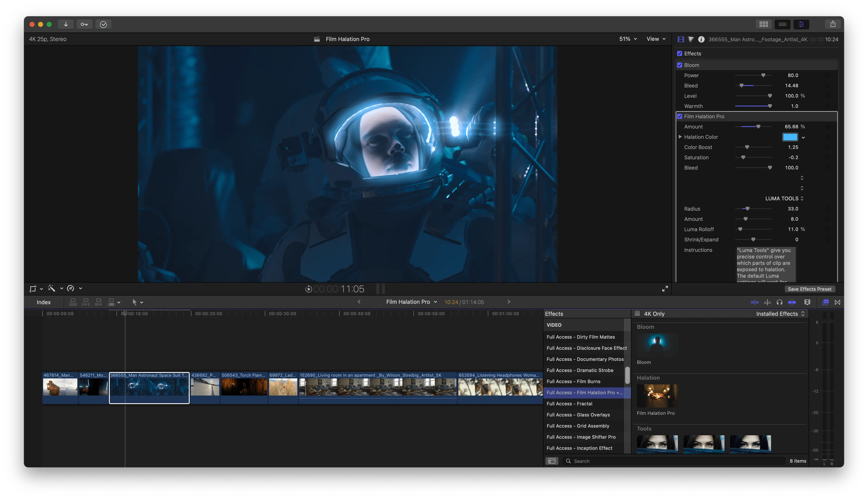Click the enhancement magic wand icon

pyautogui.click(x=52, y=288)
